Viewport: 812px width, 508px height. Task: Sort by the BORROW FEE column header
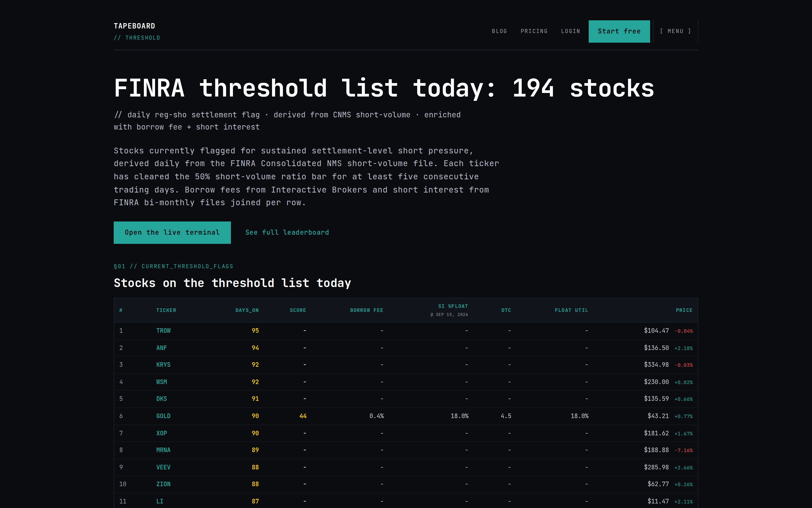[x=366, y=310]
